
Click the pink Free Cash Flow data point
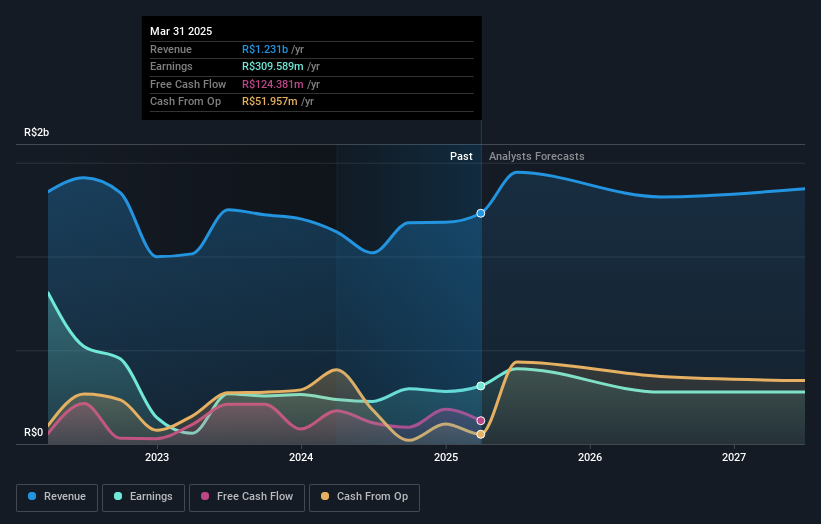[481, 420]
